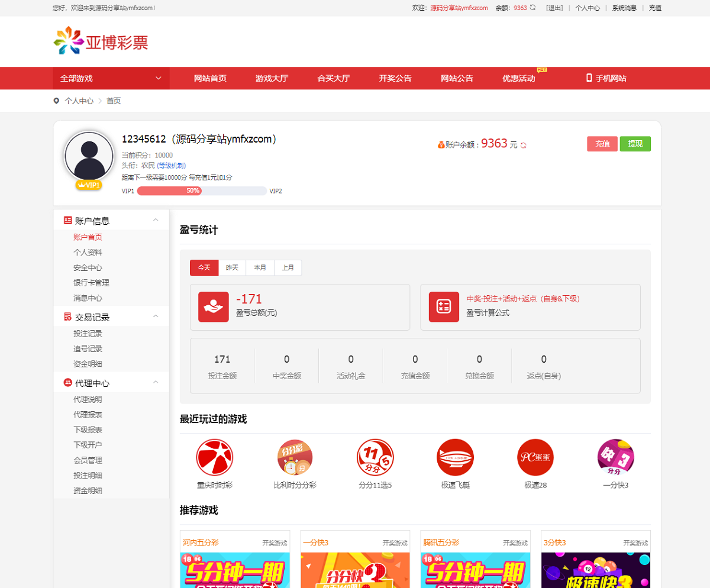710x588 pixels.
Task: Click the VIP level progress bar
Action: click(x=202, y=191)
